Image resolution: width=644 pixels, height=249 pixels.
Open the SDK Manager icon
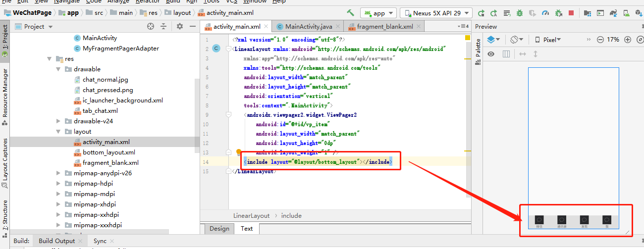639,13
